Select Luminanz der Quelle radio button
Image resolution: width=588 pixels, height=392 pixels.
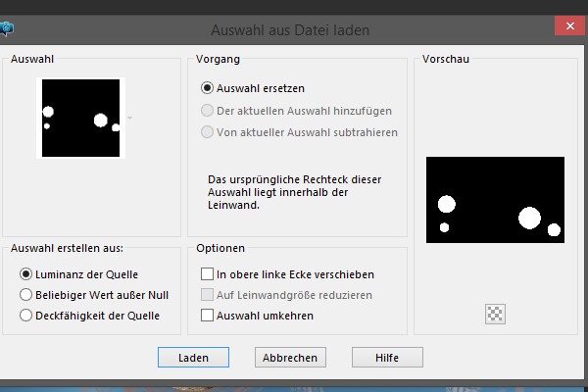[26, 273]
